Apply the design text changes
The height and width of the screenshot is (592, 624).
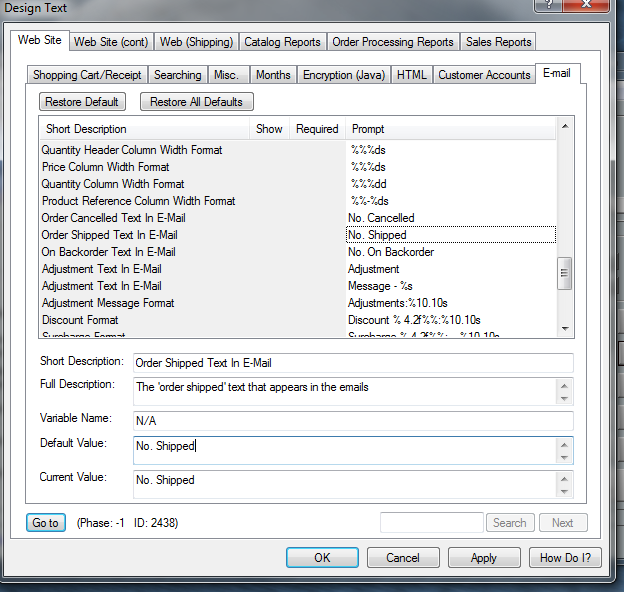(x=484, y=558)
